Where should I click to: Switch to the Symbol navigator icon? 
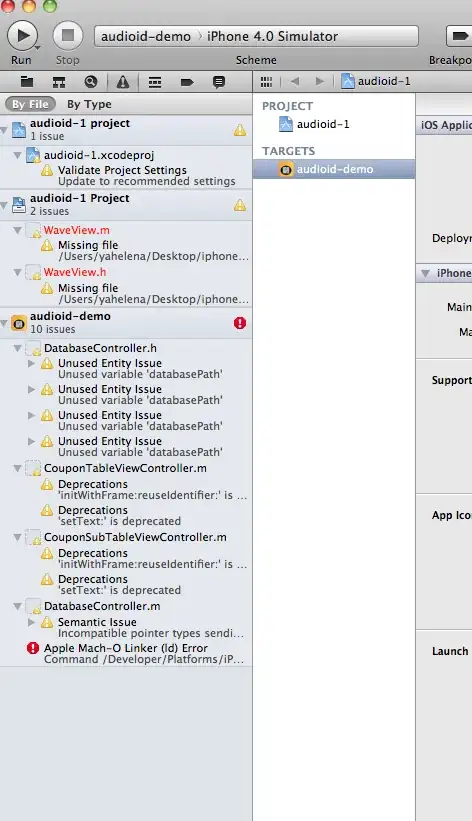[59, 82]
